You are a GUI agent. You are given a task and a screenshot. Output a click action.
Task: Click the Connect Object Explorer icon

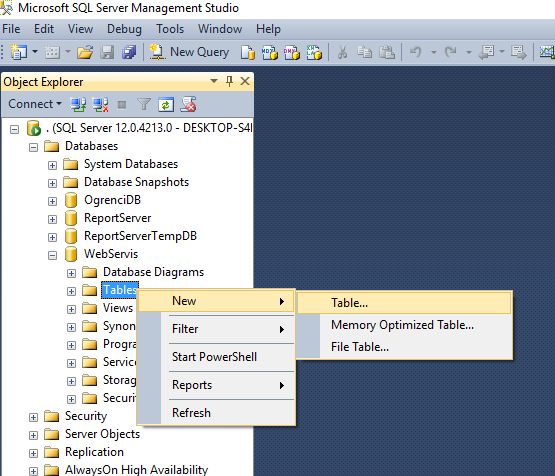tap(78, 105)
